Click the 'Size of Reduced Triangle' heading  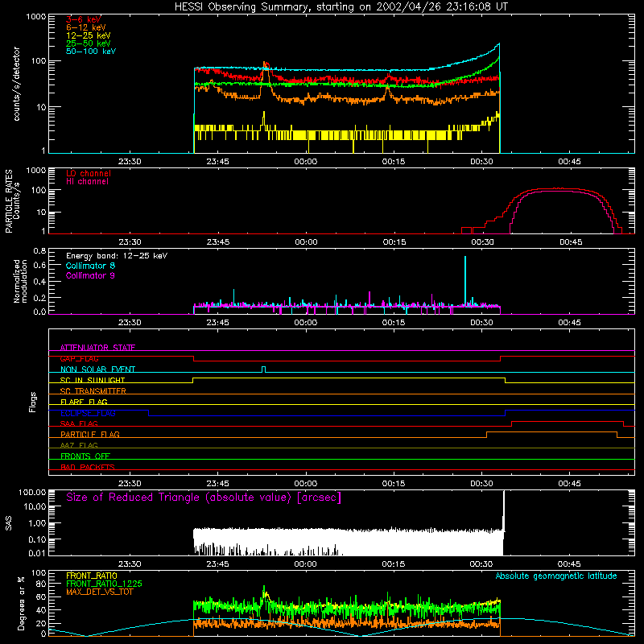[x=204, y=497]
